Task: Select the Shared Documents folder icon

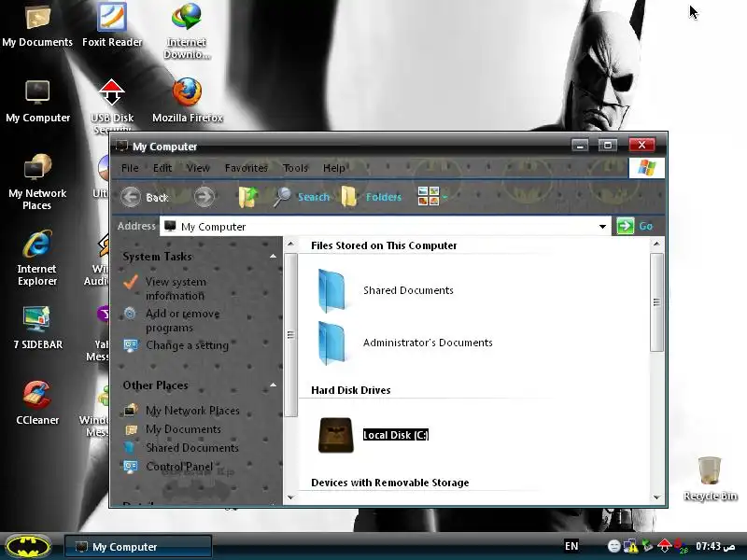Action: 331,290
